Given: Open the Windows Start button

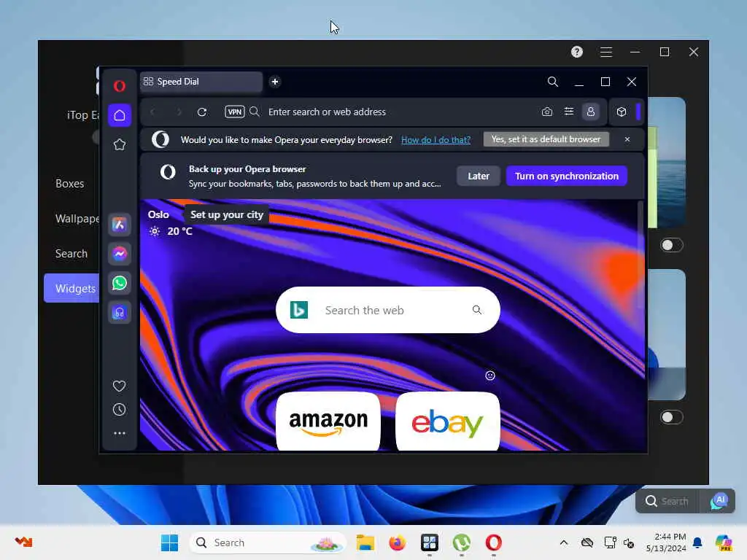Looking at the screenshot, I should pos(169,542).
